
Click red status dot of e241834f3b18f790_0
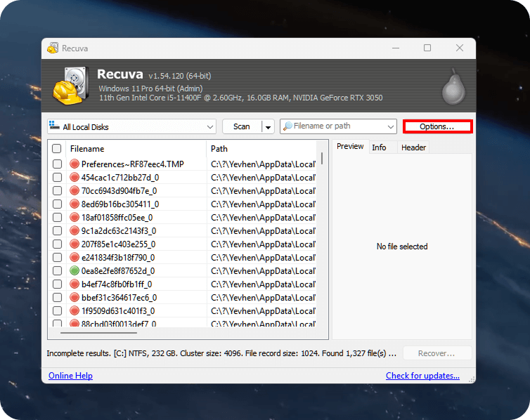coord(75,258)
